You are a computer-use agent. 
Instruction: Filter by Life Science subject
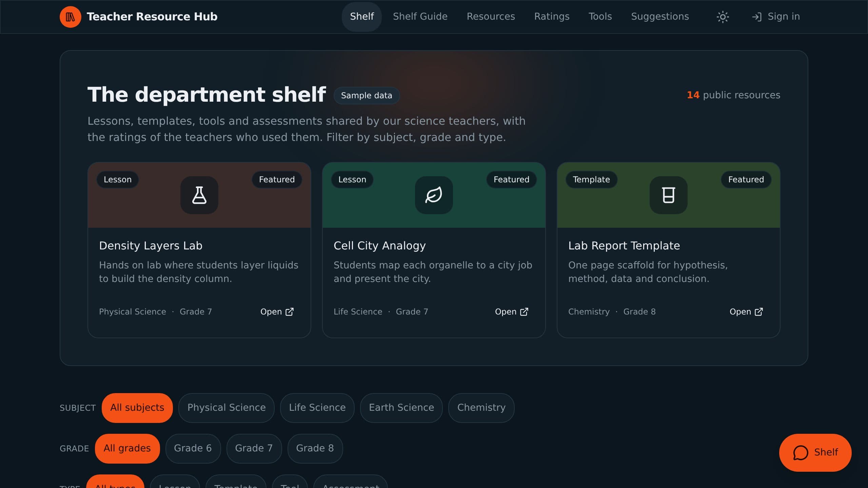317,408
